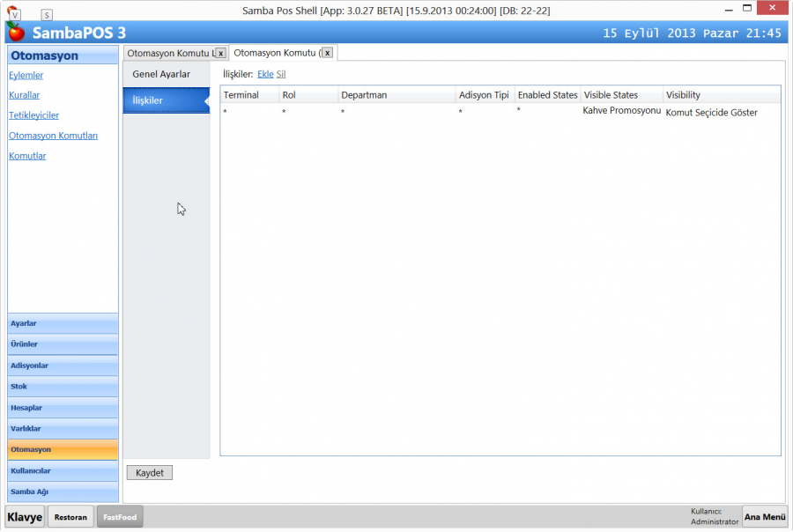793x532 pixels.
Task: Expand the Kullanıcılar sidebar section
Action: point(63,470)
